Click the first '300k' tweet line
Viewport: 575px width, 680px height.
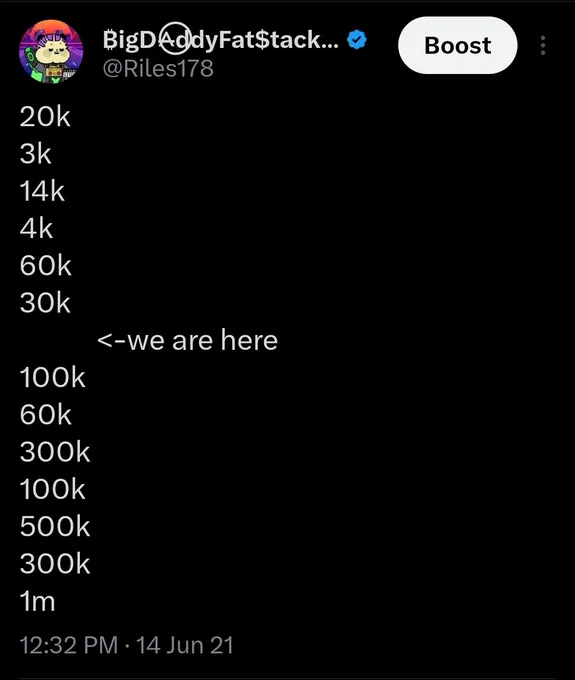coord(55,452)
